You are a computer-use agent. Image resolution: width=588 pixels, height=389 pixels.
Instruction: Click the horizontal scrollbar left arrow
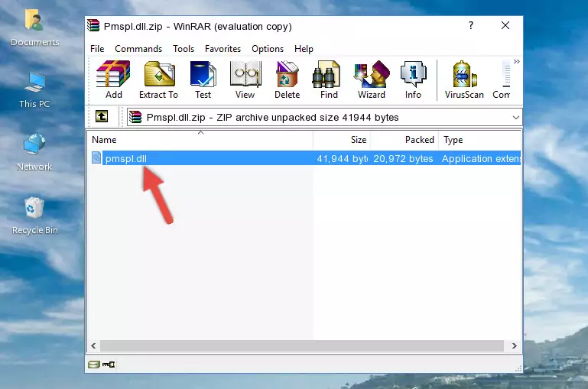(93, 346)
